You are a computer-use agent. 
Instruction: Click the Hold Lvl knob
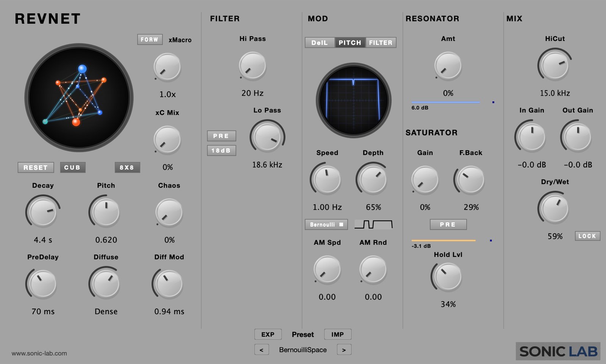coord(448,277)
